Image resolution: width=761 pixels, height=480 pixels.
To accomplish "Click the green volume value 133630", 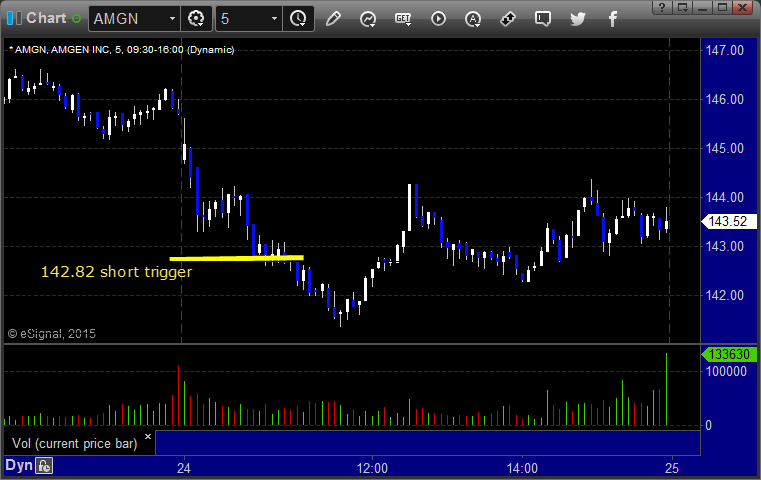I will click(729, 354).
